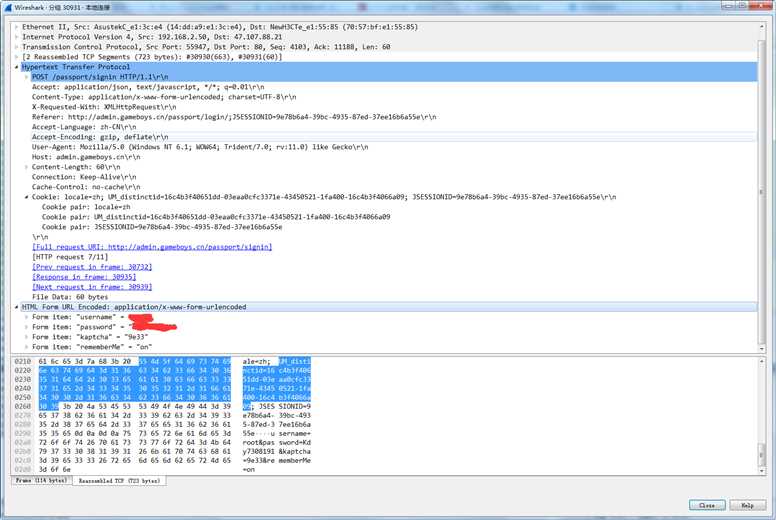776x520 pixels.
Task: Select the User-Agent header line
Action: tap(200, 147)
